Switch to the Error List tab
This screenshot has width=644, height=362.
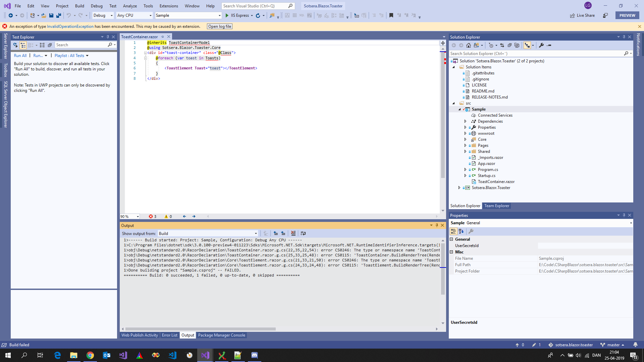click(170, 335)
